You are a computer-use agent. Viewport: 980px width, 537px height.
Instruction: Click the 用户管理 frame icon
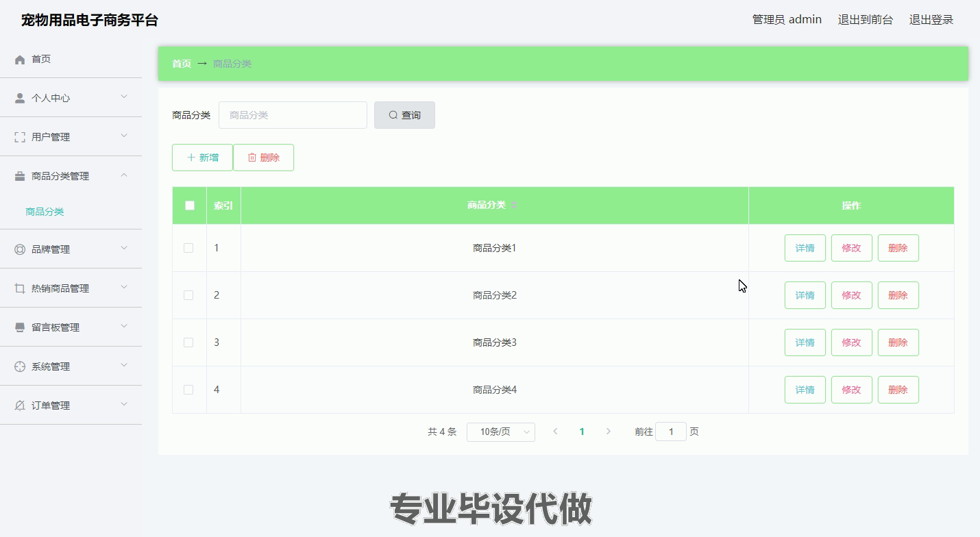pyautogui.click(x=20, y=137)
